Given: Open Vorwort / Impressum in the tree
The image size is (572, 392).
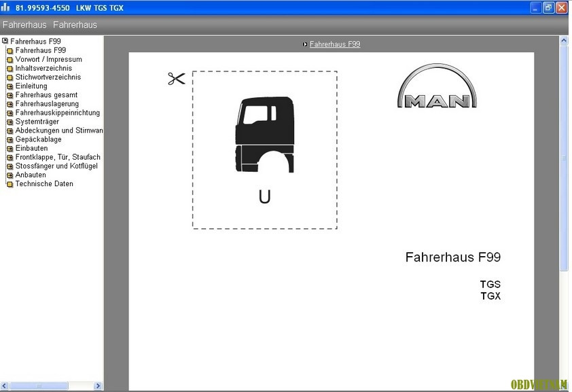Looking at the screenshot, I should (x=48, y=59).
